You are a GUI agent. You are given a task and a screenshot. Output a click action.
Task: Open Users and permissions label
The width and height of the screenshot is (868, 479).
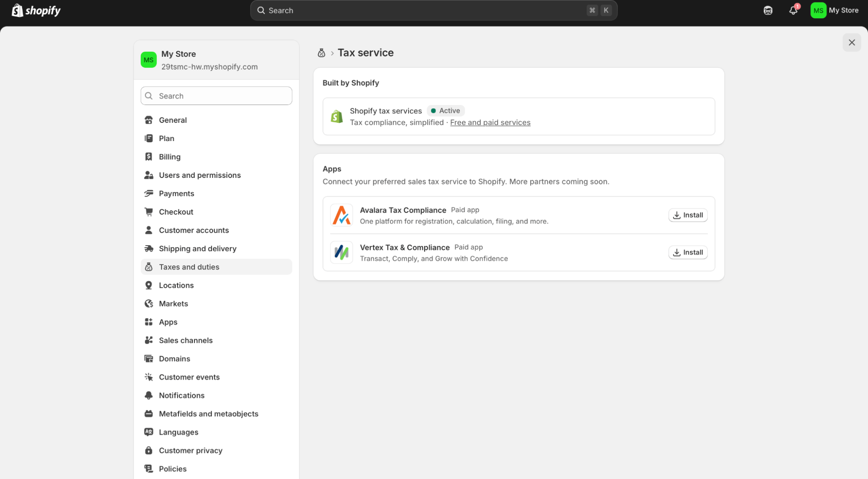coord(200,175)
